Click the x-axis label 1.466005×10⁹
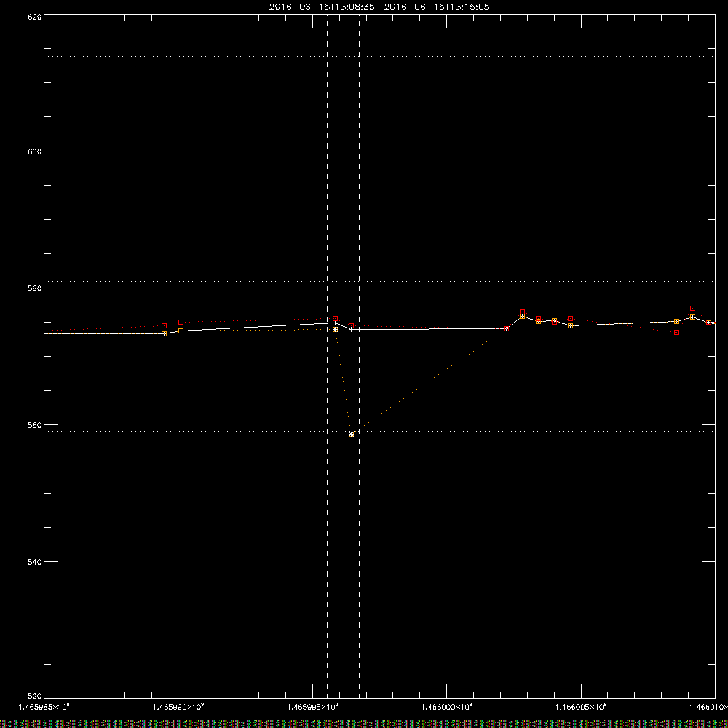Screen dimensions: 728x728 [581, 707]
